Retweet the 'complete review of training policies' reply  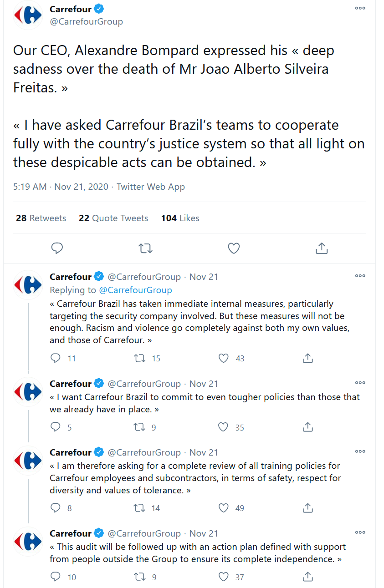(139, 507)
